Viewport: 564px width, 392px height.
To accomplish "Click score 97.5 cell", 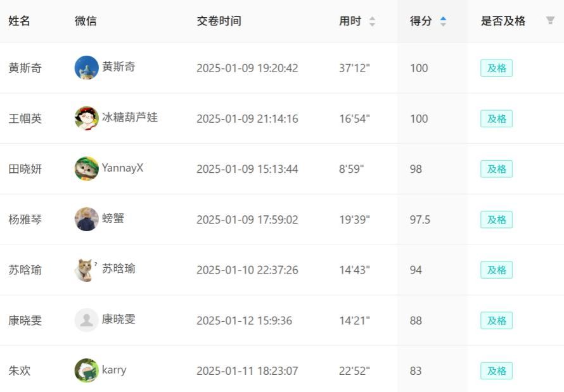I will click(x=420, y=220).
